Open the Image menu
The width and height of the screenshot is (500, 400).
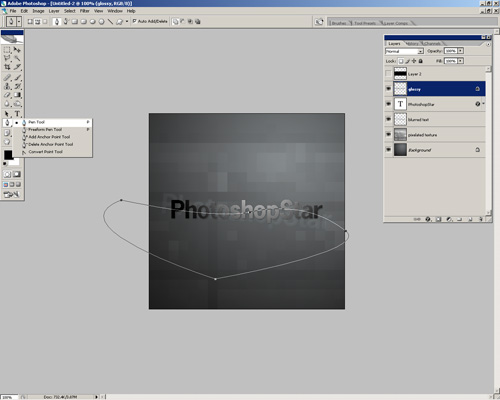pos(38,11)
